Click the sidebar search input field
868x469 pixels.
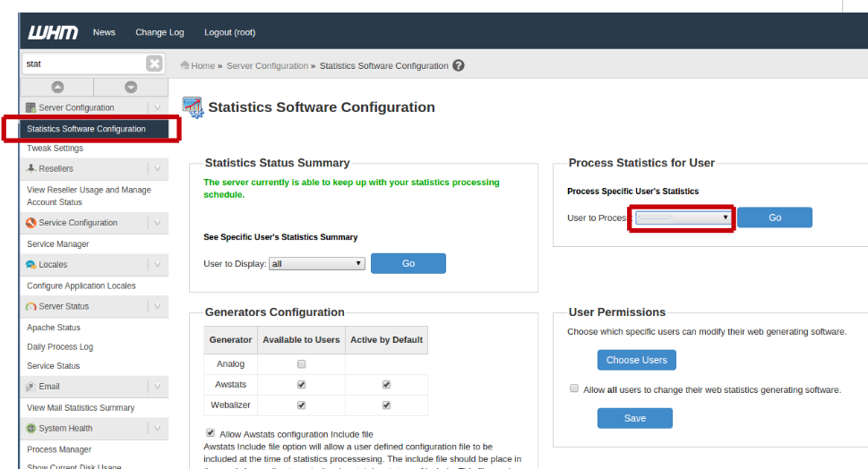click(x=82, y=64)
